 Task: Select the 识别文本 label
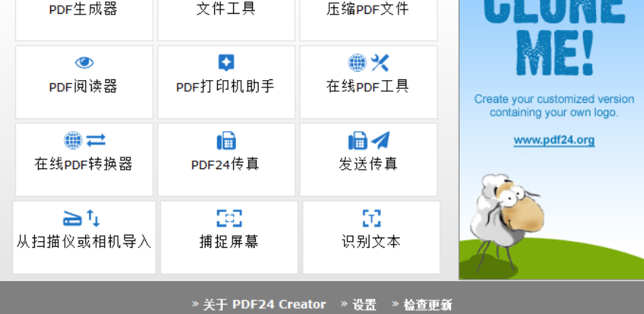tap(371, 242)
